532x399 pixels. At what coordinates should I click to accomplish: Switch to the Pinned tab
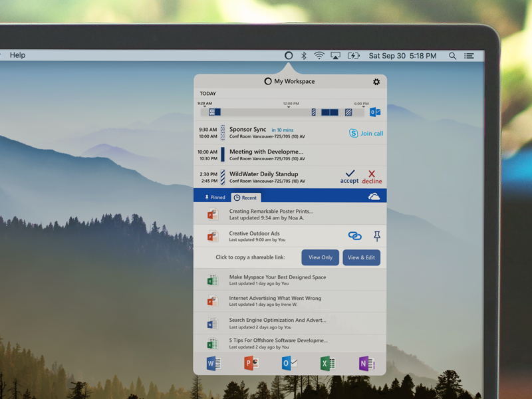pos(215,197)
